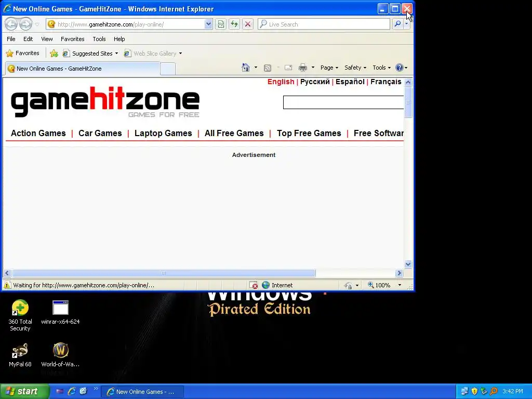
Task: Open Web Slice Gallery dropdown
Action: tap(153, 54)
